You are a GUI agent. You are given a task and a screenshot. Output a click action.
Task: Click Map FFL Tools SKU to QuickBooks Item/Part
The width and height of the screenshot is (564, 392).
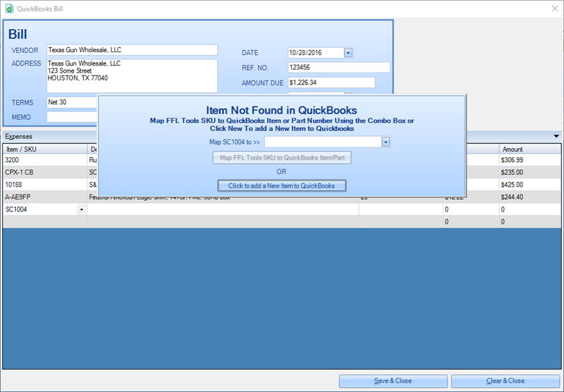click(x=282, y=157)
